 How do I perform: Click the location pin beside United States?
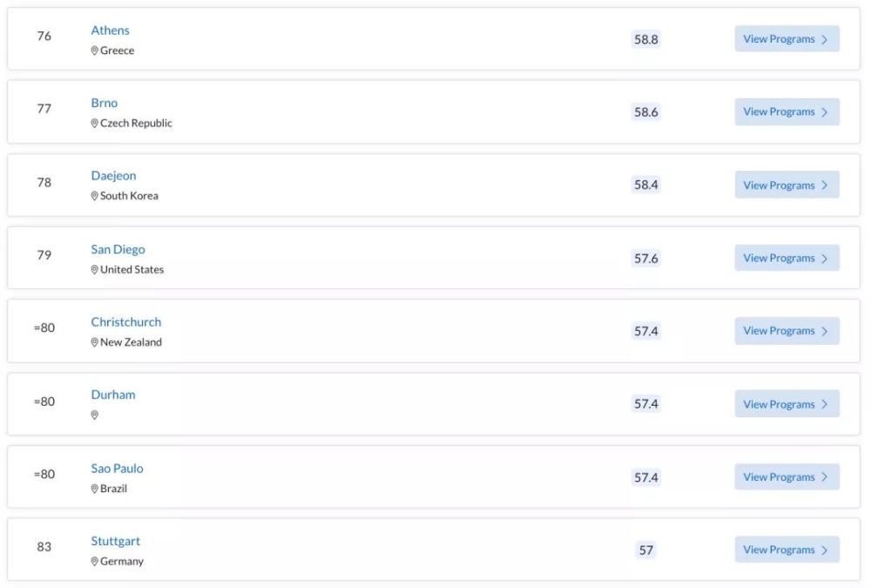[94, 269]
